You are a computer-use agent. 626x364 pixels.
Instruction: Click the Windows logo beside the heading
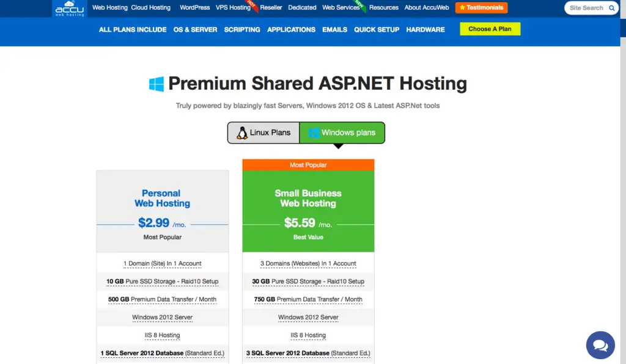tap(156, 84)
